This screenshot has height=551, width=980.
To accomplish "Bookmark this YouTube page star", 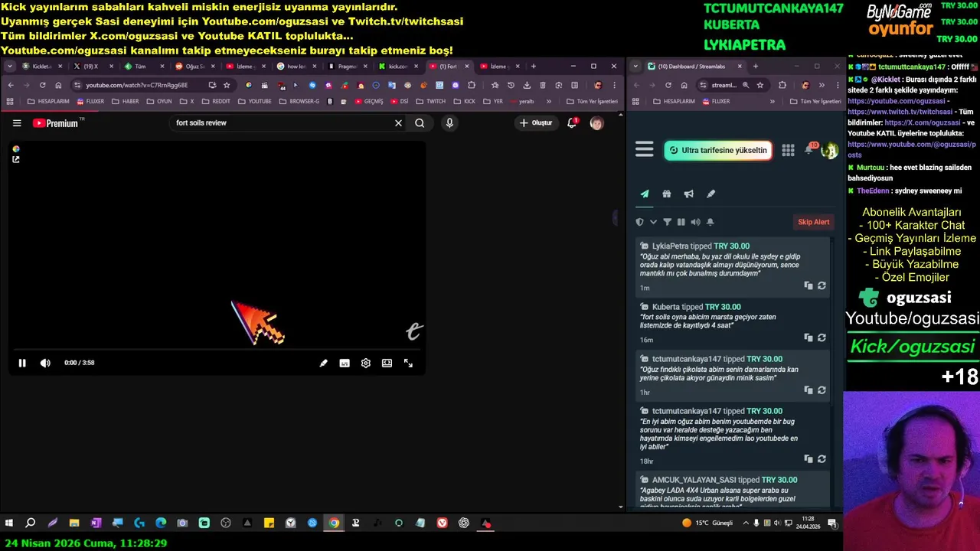I will pos(227,85).
